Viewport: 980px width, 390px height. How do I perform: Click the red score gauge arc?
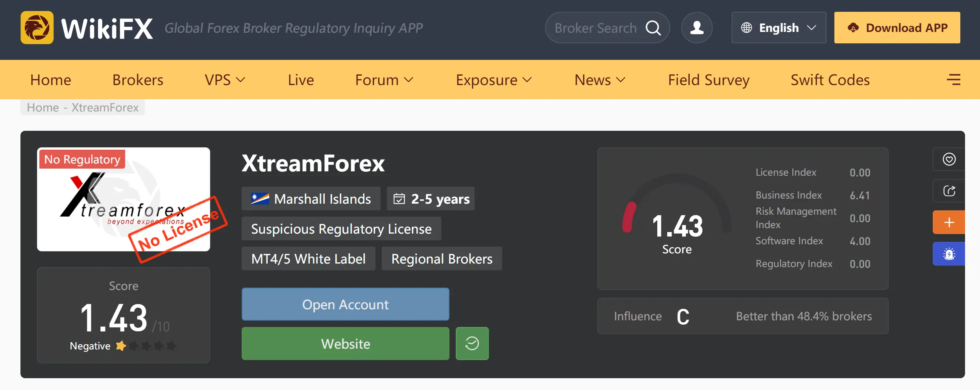tap(629, 217)
